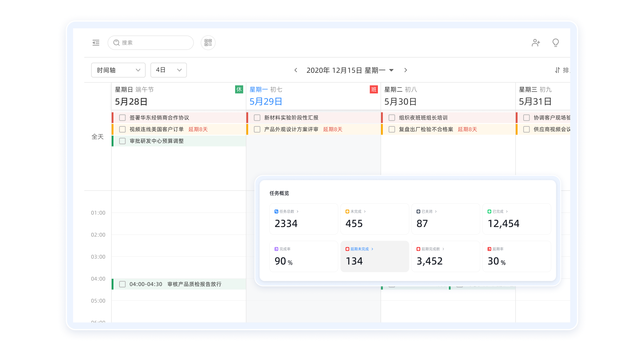Check 04:00-04:30 审核产品质检报告放行 task
This screenshot has width=644, height=350.
(x=122, y=284)
